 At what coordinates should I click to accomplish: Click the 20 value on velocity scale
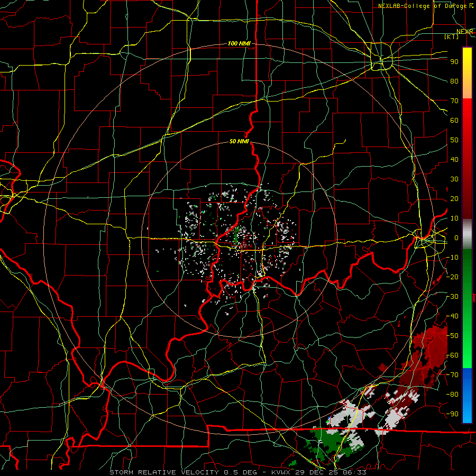[454, 198]
